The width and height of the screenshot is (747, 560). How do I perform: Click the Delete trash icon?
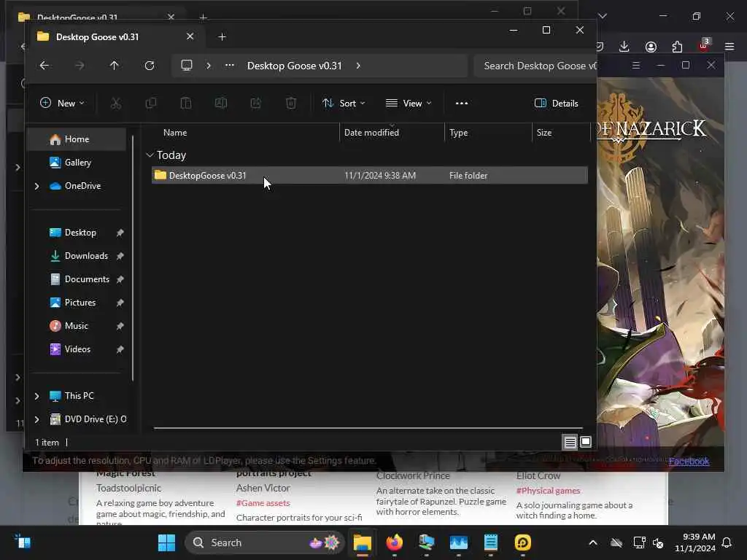pyautogui.click(x=290, y=103)
